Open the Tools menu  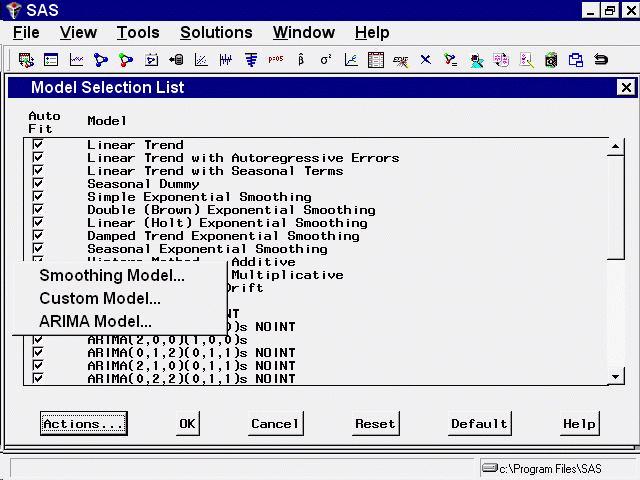click(138, 33)
